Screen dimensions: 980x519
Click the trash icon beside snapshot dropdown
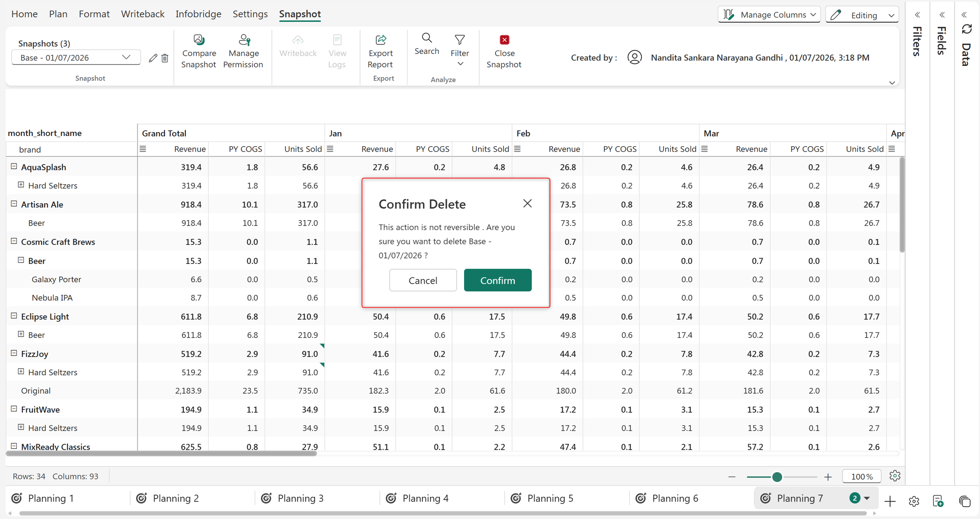[x=165, y=58]
